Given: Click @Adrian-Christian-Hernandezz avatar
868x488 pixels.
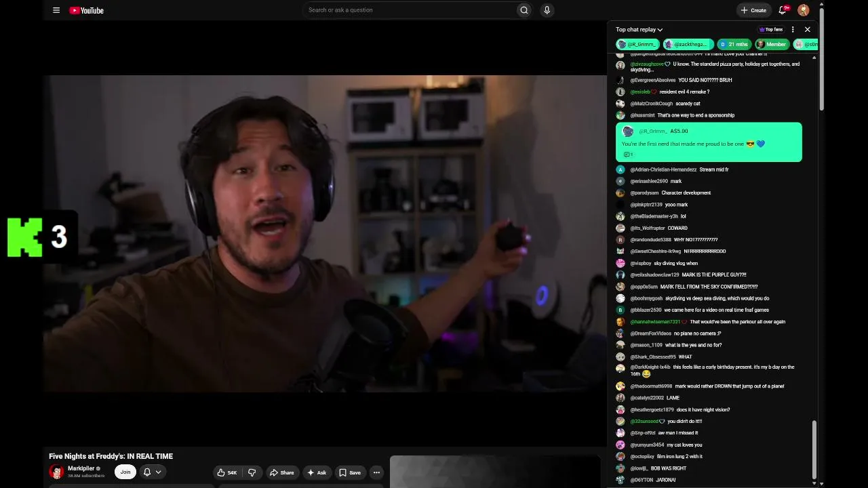Looking at the screenshot, I should pyautogui.click(x=620, y=169).
